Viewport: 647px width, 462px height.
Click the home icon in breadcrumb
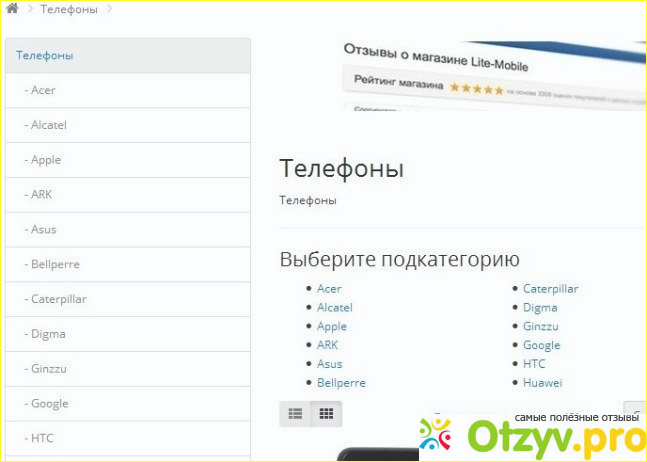pos(12,9)
